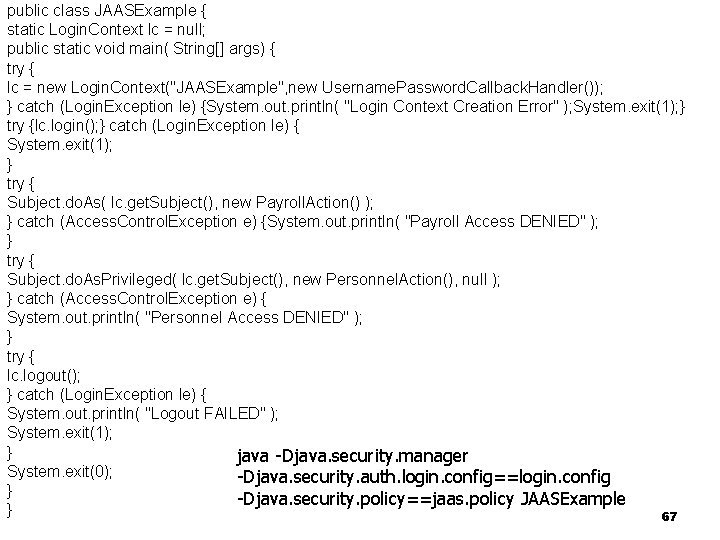Click the 'new PayrollAction()' text
The width and height of the screenshot is (720, 540).
(x=291, y=202)
